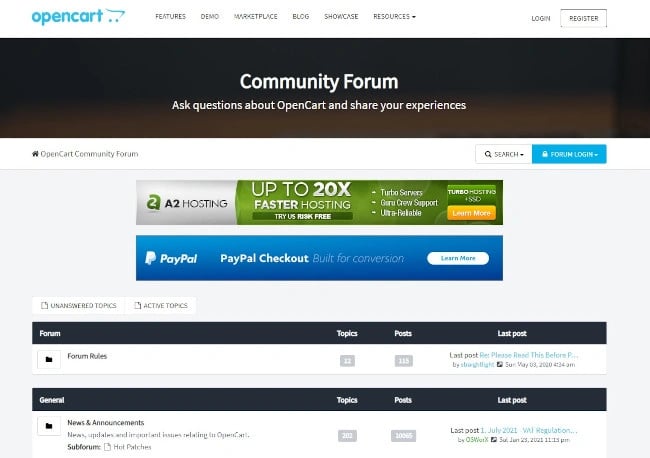This screenshot has width=650, height=458.
Task: Open the Resources dropdown menu
Action: tap(394, 18)
